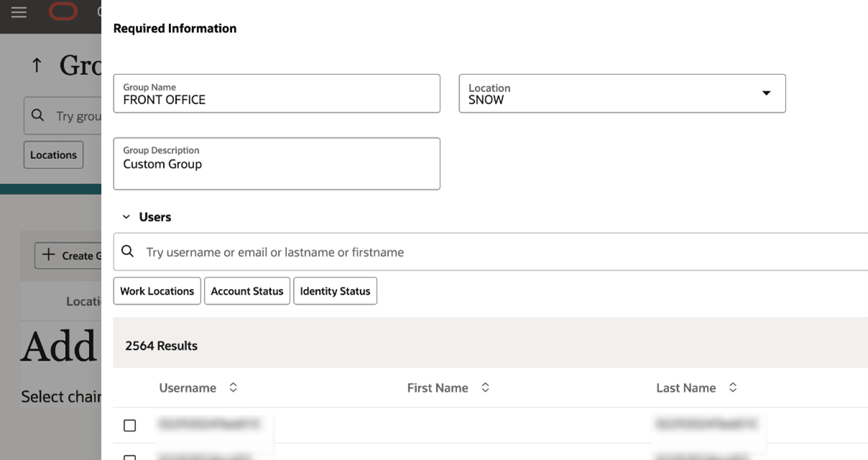Click the Locations filter button
868x460 pixels.
pyautogui.click(x=53, y=155)
